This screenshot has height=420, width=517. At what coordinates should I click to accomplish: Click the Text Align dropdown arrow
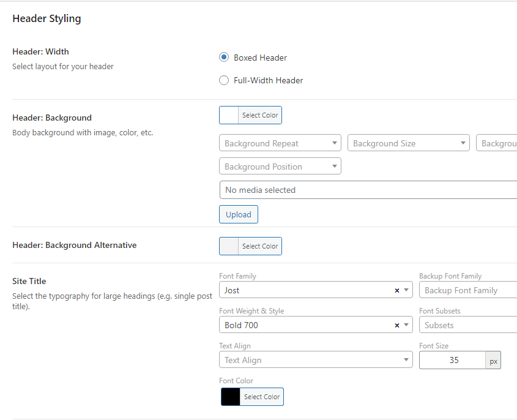pyautogui.click(x=406, y=359)
